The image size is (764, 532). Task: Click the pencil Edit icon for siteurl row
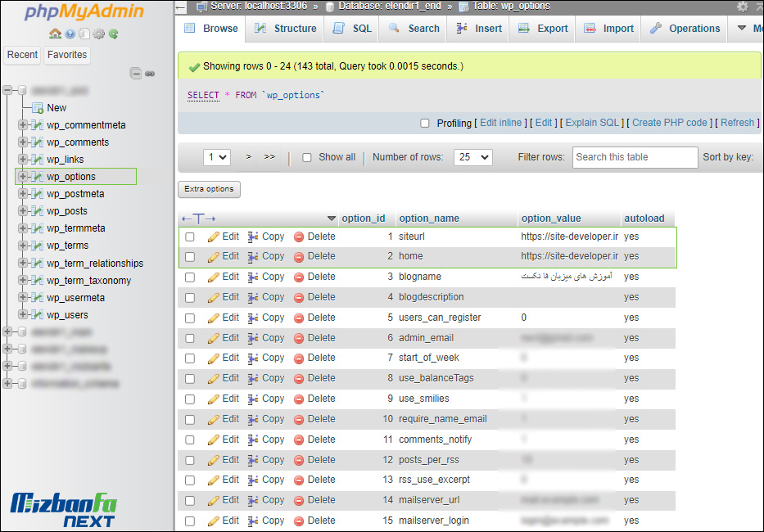[x=213, y=237]
